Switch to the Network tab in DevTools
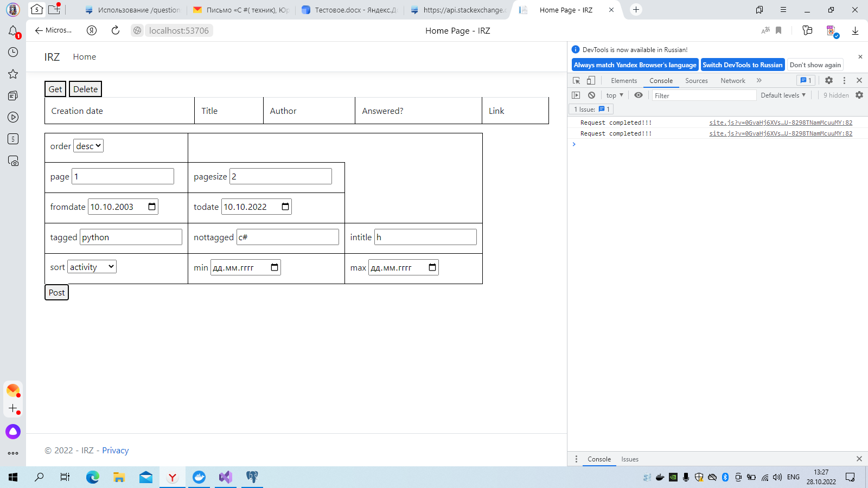The height and width of the screenshot is (488, 868). pyautogui.click(x=733, y=80)
